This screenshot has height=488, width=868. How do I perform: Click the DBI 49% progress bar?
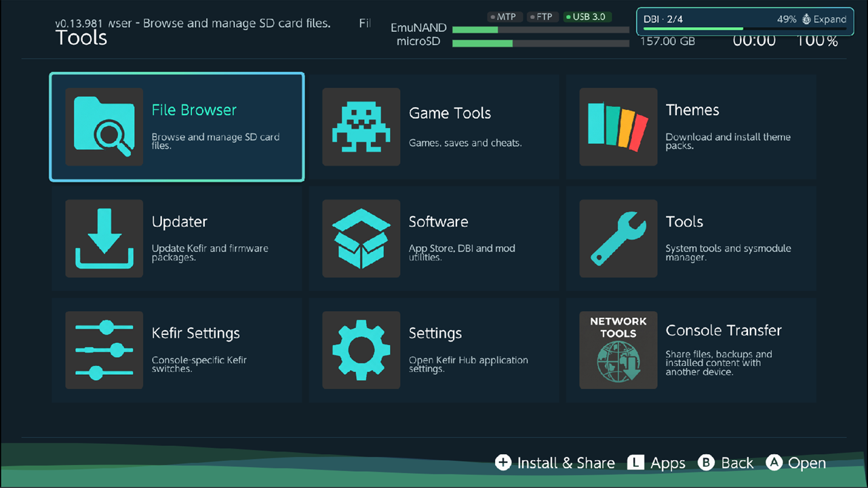(x=745, y=29)
